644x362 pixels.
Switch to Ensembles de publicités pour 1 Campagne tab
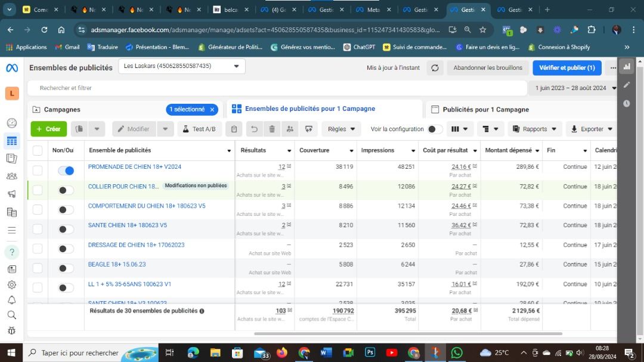pos(309,109)
